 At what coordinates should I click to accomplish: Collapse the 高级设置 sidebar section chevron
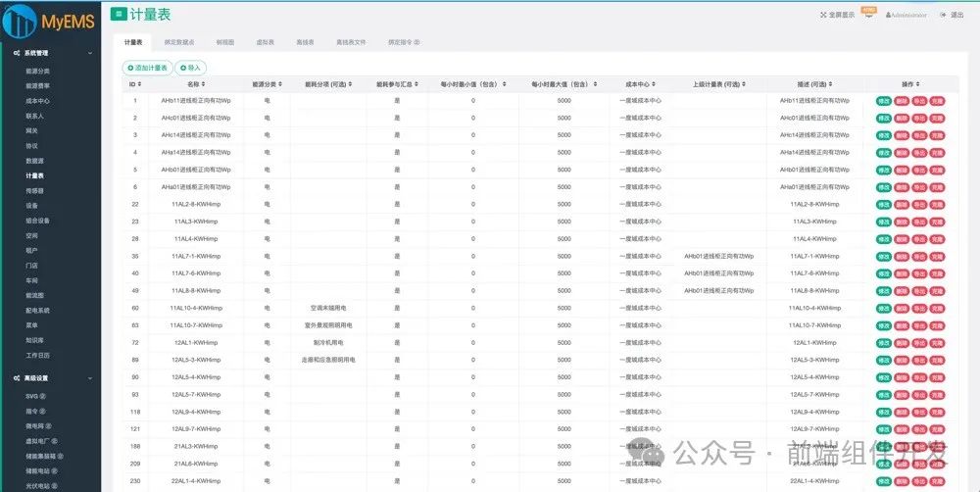click(x=90, y=378)
